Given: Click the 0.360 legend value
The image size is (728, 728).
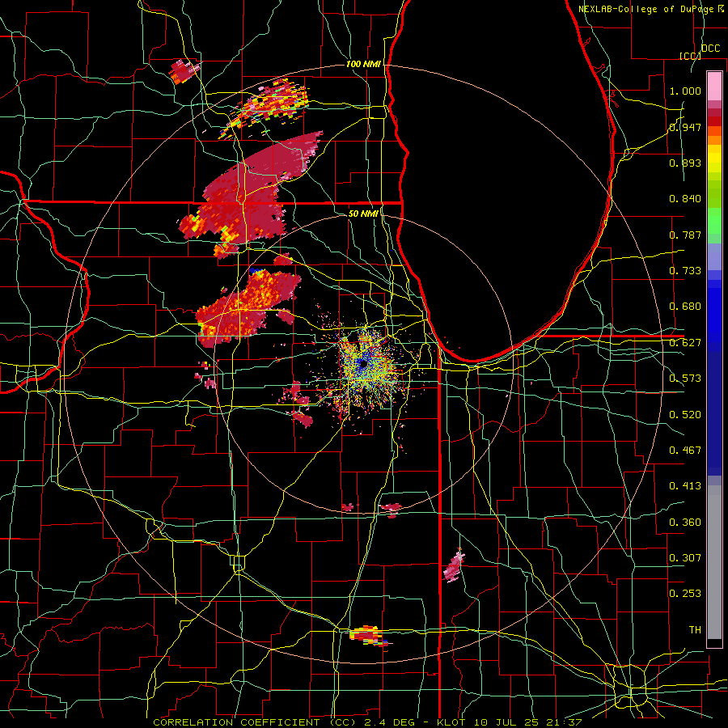Looking at the screenshot, I should coord(685,523).
